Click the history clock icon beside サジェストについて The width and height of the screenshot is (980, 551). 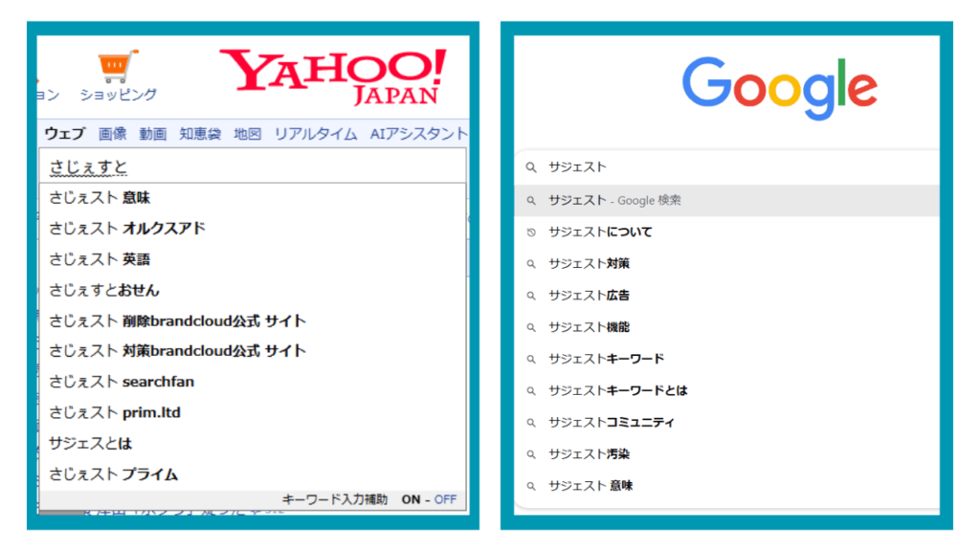[x=532, y=231]
